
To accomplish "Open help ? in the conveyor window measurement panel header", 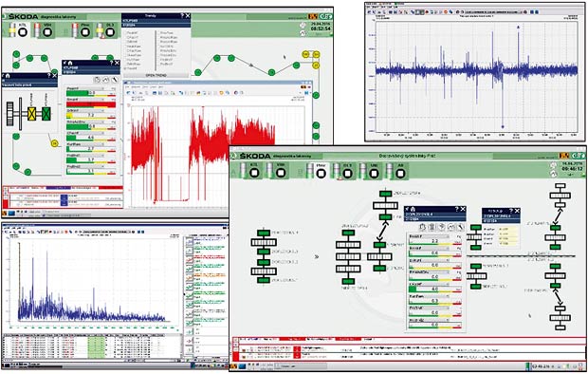I will [x=457, y=209].
